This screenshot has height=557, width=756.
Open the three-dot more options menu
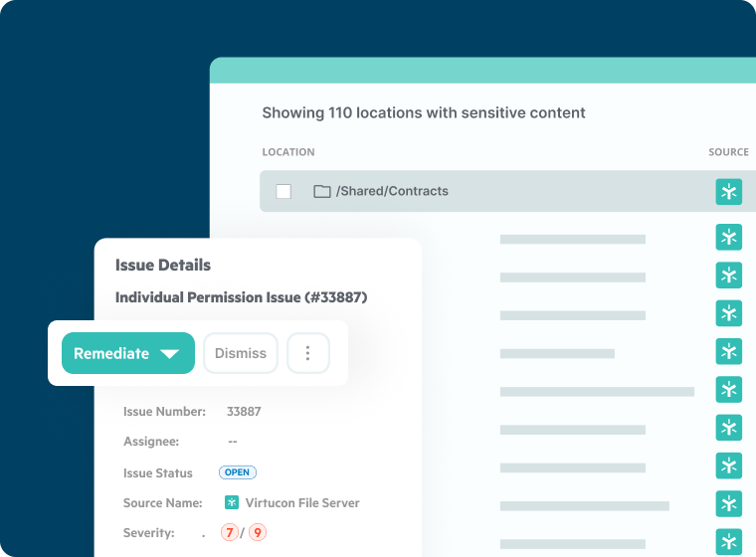pyautogui.click(x=307, y=353)
